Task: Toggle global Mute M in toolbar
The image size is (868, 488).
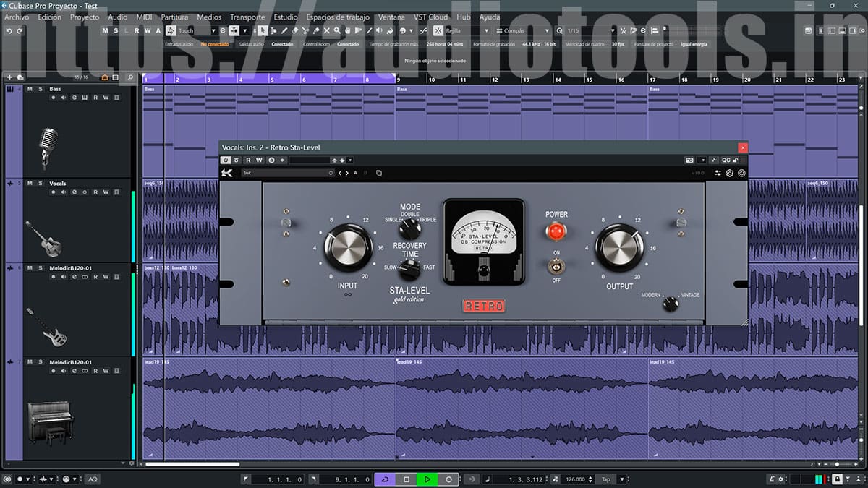Action: coord(105,31)
